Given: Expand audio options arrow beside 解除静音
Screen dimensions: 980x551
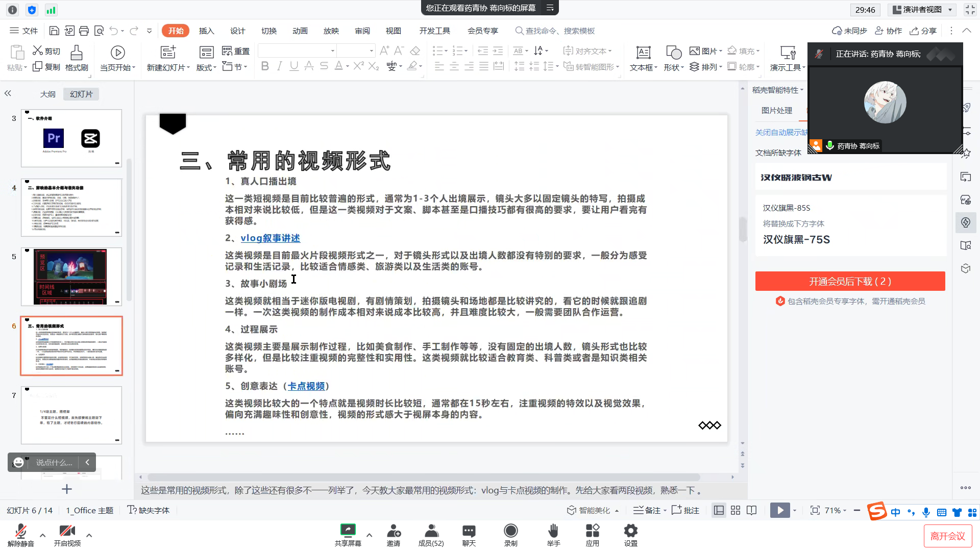Looking at the screenshot, I should click(42, 535).
